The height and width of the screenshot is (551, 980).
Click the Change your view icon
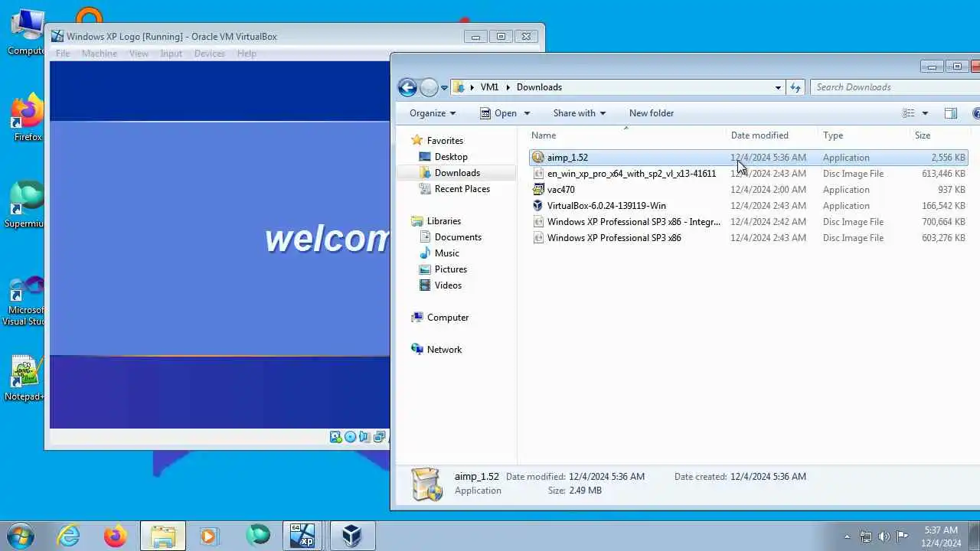(x=909, y=113)
